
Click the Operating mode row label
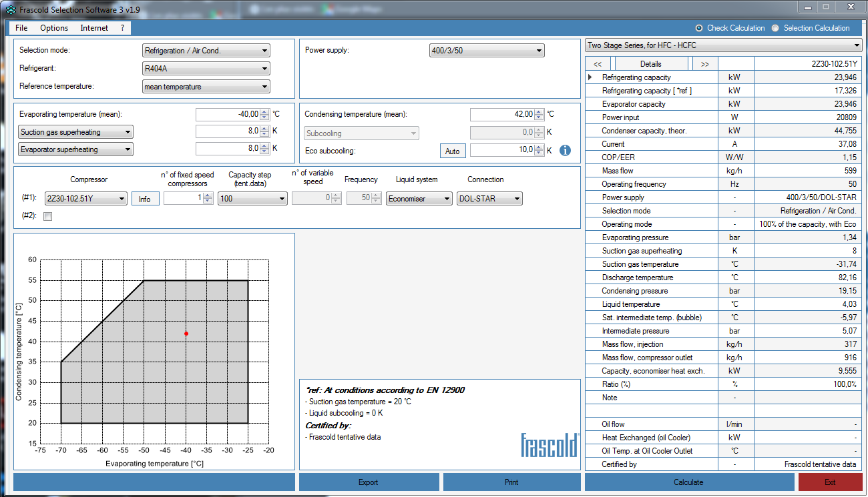tap(627, 224)
